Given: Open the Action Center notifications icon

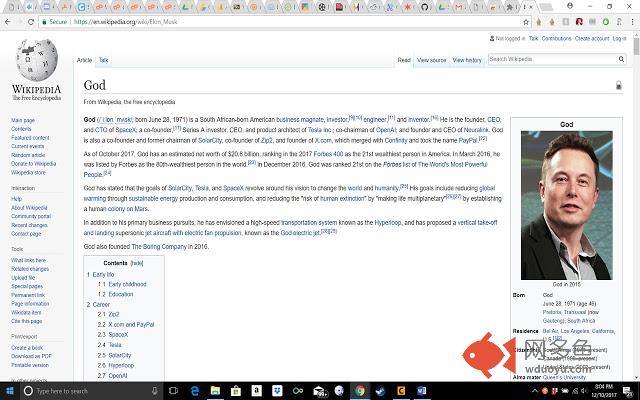Looking at the screenshot, I should click(x=627, y=391).
